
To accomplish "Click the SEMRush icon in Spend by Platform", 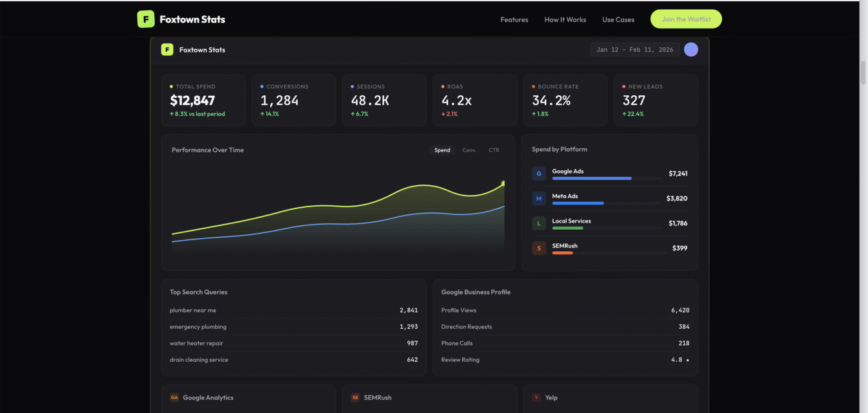I will [x=539, y=247].
